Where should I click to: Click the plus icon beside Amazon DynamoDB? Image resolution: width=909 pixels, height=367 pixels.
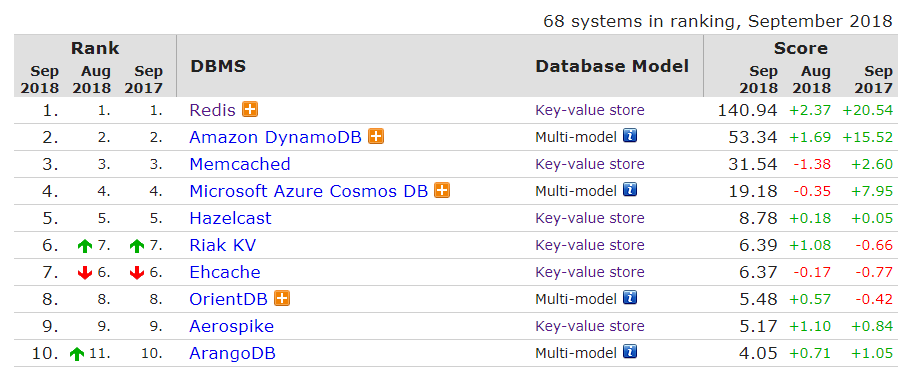376,137
